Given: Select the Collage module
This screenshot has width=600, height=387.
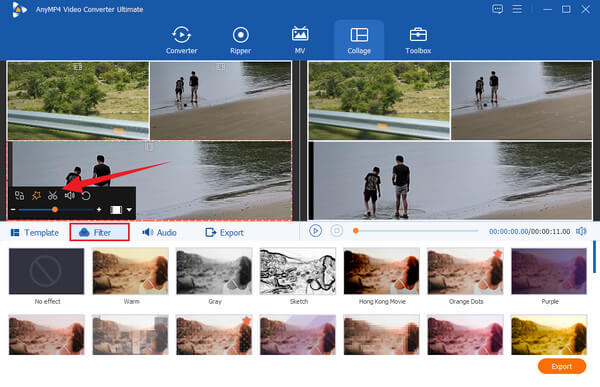Looking at the screenshot, I should (359, 39).
